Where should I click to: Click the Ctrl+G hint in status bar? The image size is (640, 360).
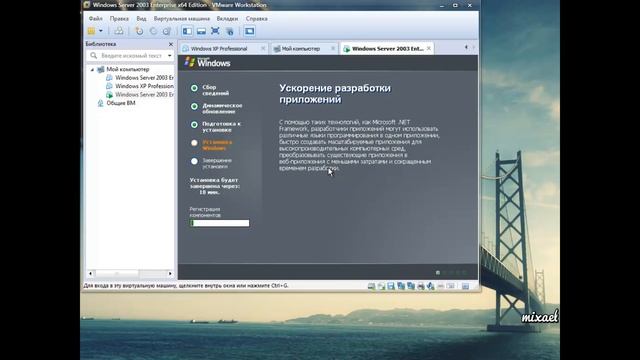click(x=279, y=286)
